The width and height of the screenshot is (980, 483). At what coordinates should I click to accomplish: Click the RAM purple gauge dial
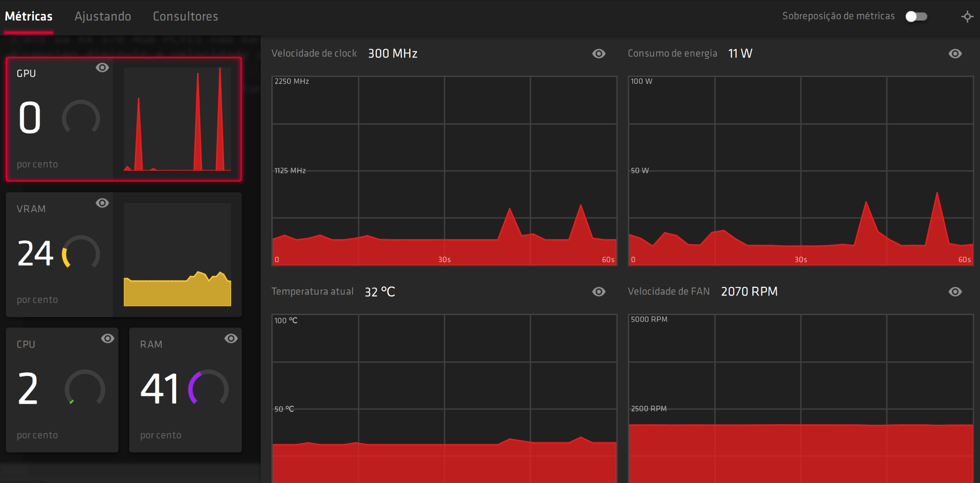click(208, 388)
